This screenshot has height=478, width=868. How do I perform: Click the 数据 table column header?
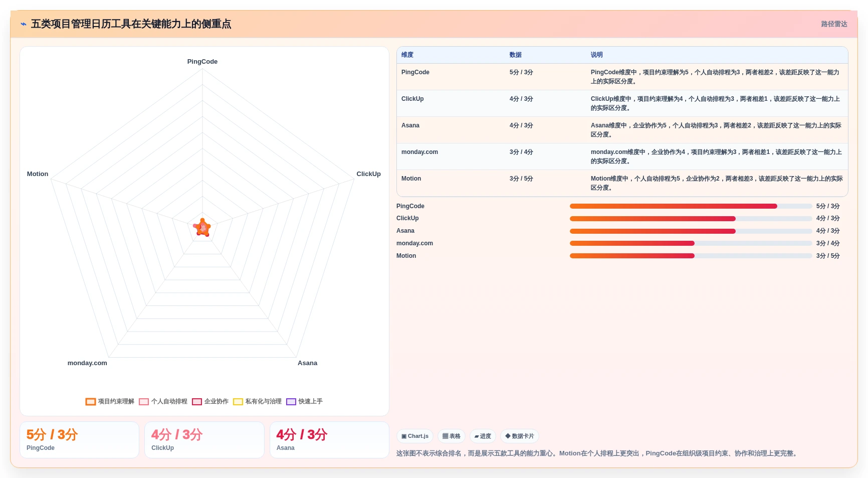click(x=516, y=55)
